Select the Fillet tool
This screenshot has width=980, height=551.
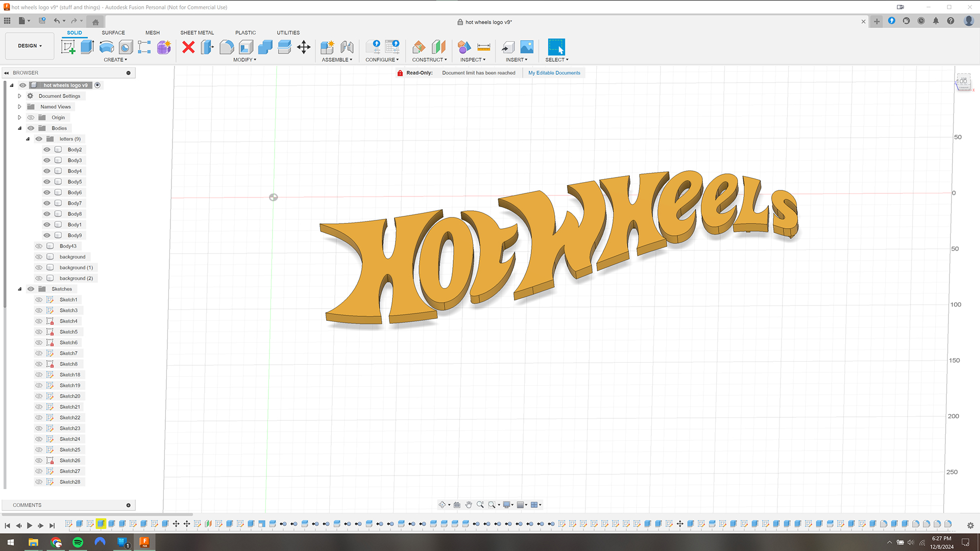pyautogui.click(x=227, y=47)
